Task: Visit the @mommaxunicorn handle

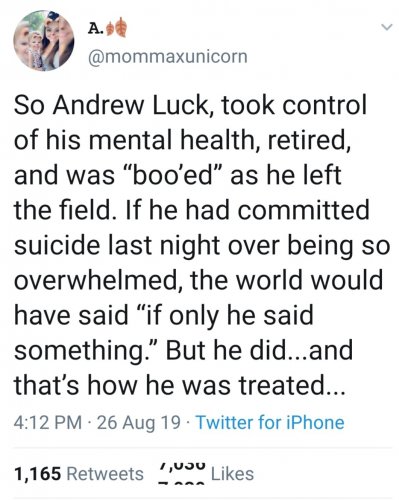Action: point(167,57)
